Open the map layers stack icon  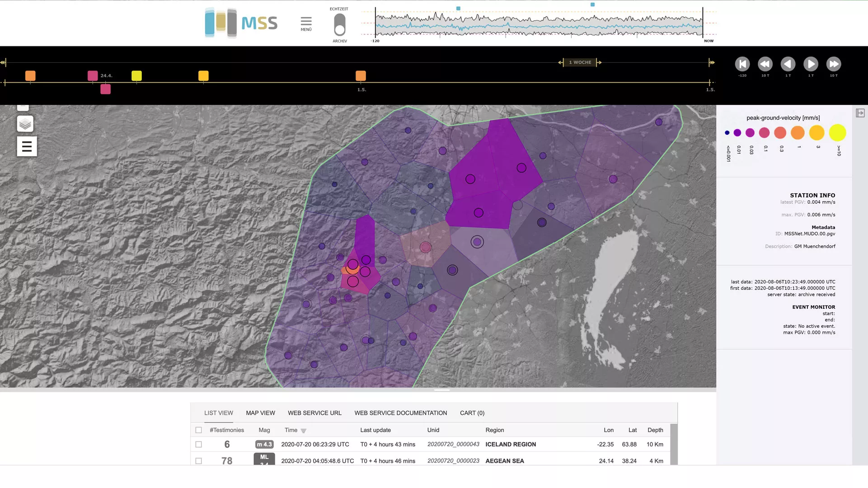pyautogui.click(x=25, y=124)
